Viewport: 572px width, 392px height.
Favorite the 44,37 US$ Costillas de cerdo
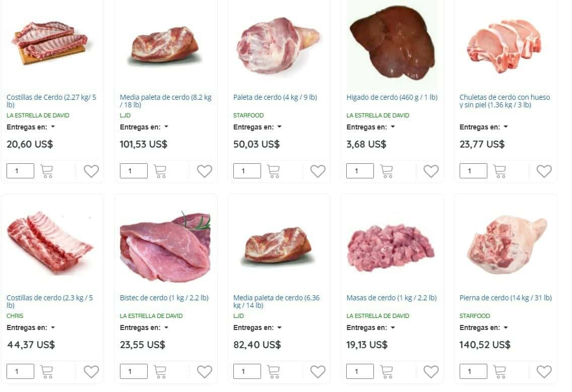(x=91, y=371)
